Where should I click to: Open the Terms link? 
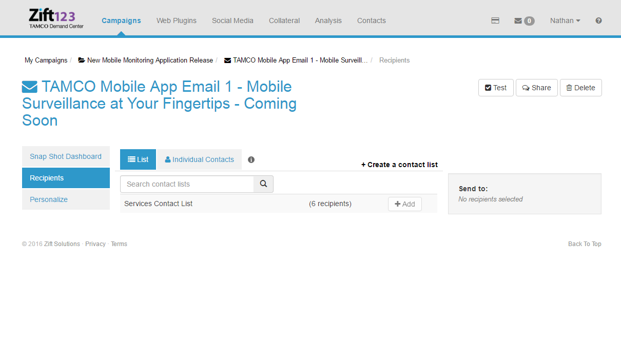point(119,244)
